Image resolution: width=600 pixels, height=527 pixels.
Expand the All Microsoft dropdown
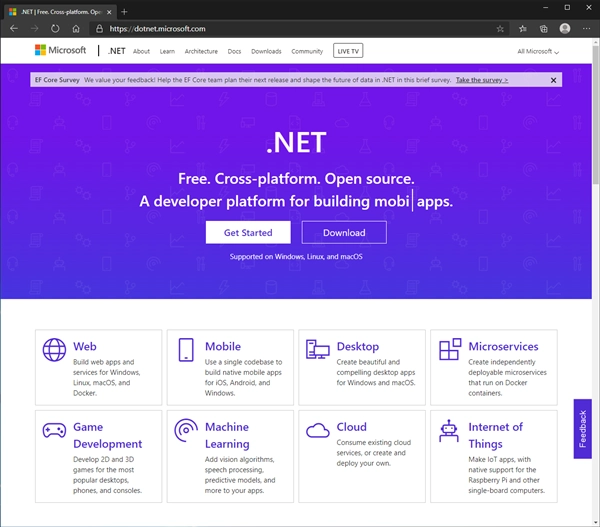pyautogui.click(x=538, y=51)
